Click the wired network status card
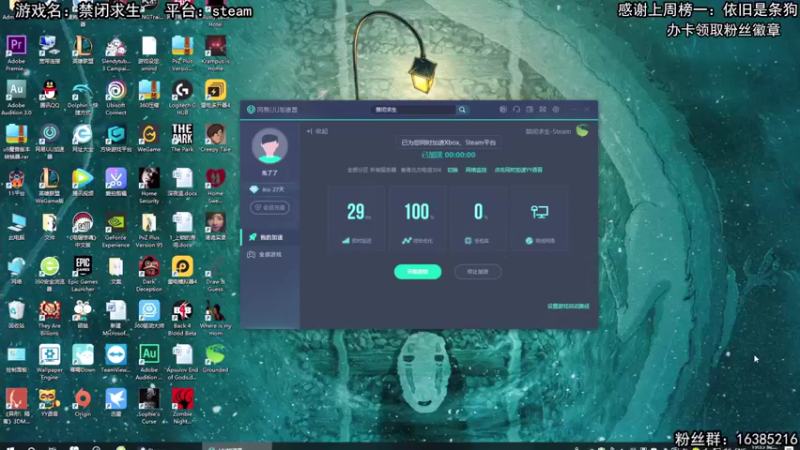Viewport: 800px width, 450px height. point(540,218)
